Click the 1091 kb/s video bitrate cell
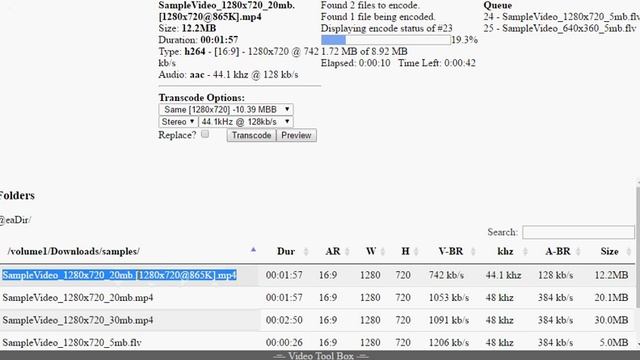 (x=449, y=320)
